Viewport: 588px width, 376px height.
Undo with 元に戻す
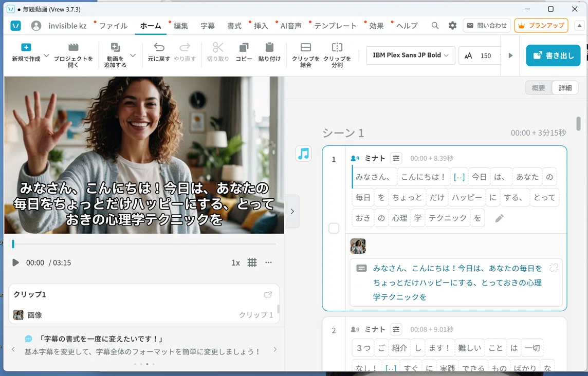click(159, 52)
